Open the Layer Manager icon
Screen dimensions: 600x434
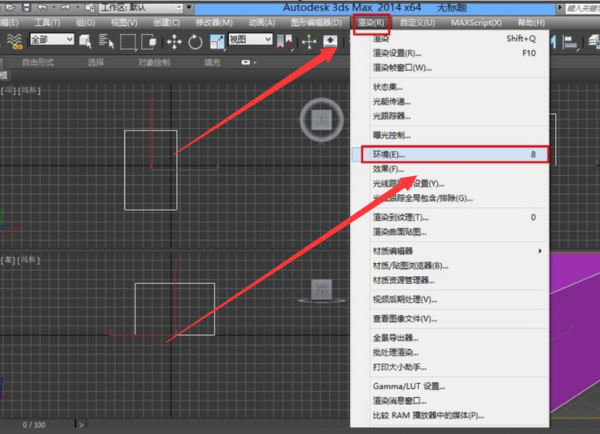tap(594, 41)
